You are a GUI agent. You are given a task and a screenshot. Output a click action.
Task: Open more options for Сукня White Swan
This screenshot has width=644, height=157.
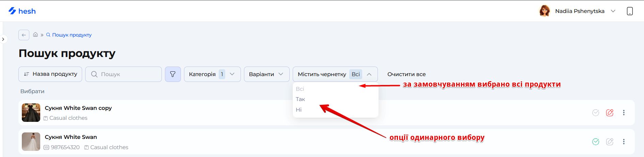(624, 142)
